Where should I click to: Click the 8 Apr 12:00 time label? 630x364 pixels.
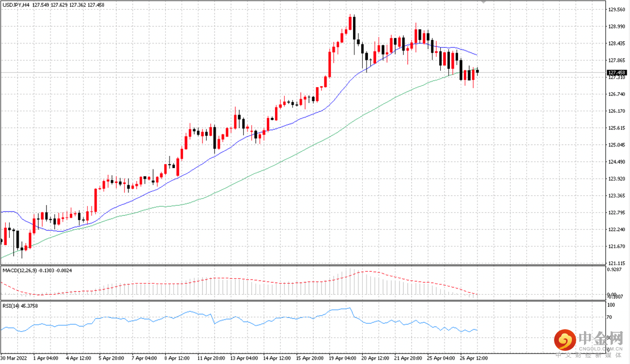pyautogui.click(x=177, y=359)
